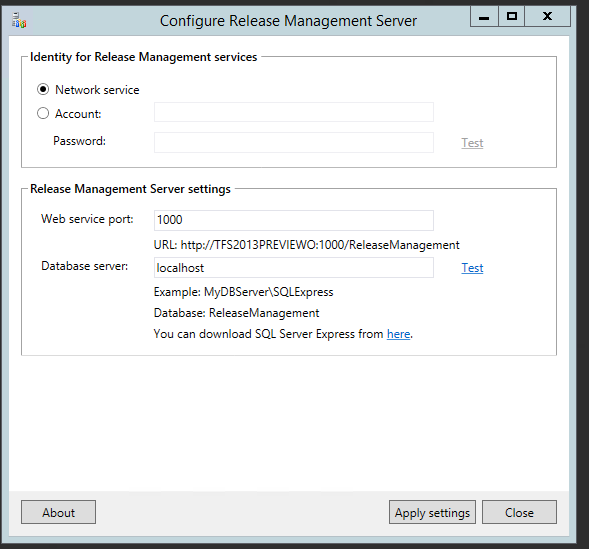Image resolution: width=589 pixels, height=549 pixels.
Task: Click the Account text field
Action: point(294,112)
